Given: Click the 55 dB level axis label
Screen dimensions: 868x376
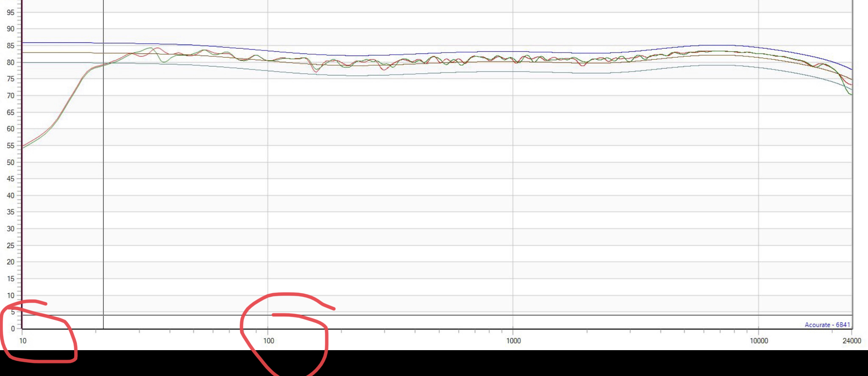Looking at the screenshot, I should click(x=11, y=145).
